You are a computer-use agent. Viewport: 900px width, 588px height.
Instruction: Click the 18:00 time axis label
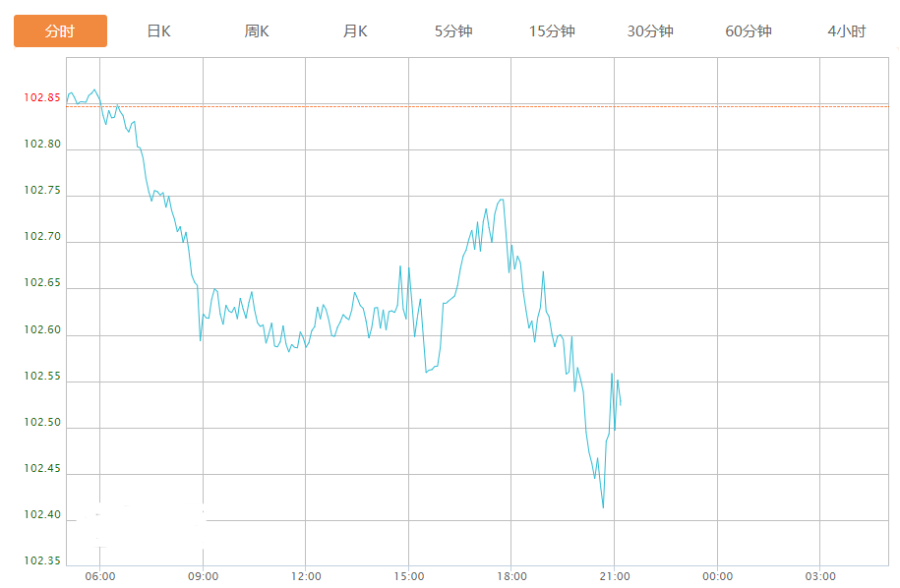511,576
